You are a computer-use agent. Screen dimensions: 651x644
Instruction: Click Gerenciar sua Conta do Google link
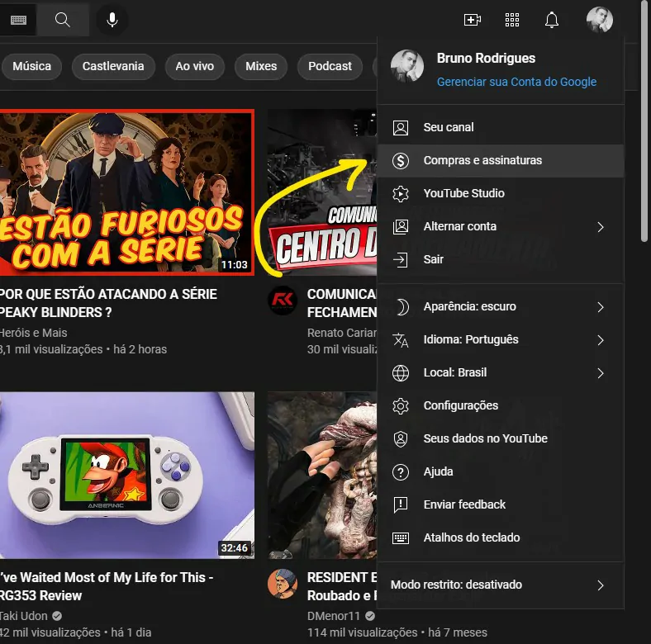click(516, 83)
